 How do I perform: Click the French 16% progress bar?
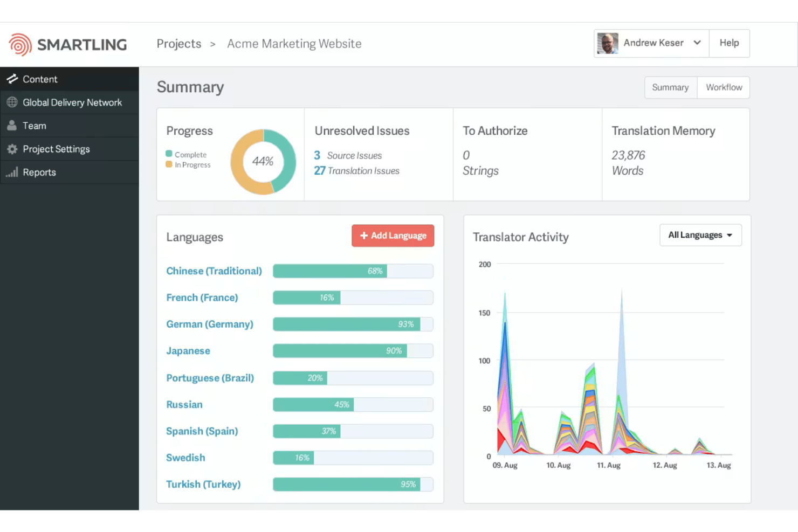(353, 298)
